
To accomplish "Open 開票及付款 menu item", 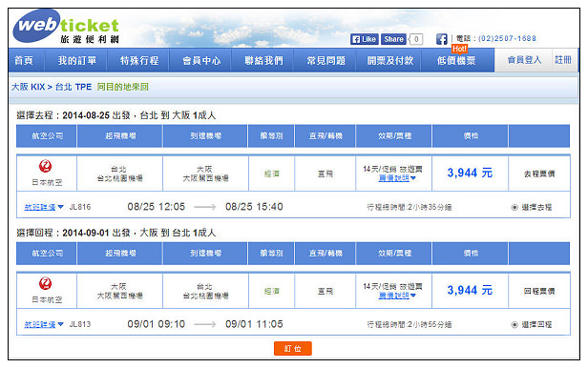I will coord(390,60).
